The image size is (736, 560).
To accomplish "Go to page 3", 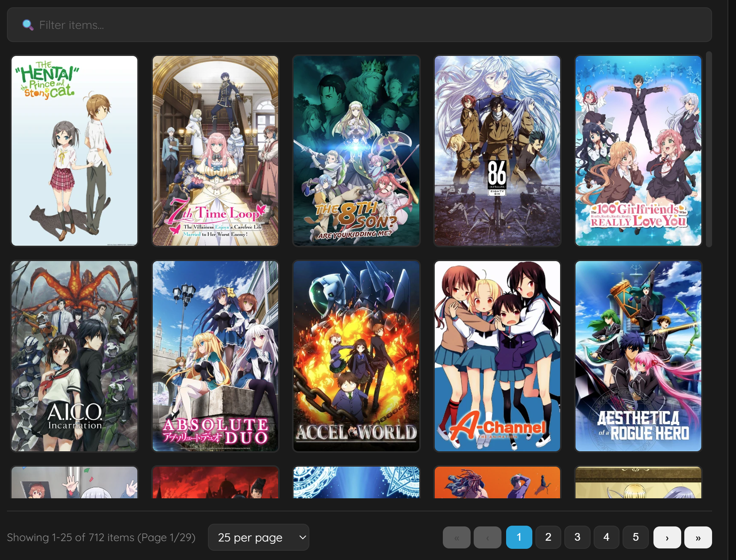I will 577,537.
